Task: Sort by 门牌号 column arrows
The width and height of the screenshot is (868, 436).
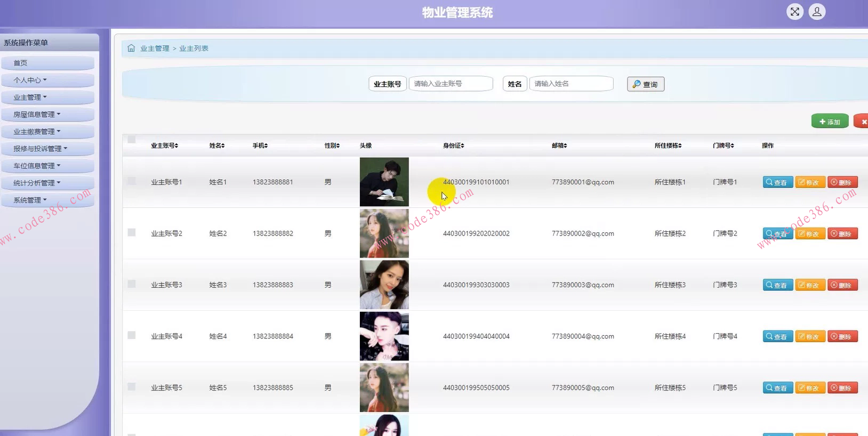Action: point(733,146)
